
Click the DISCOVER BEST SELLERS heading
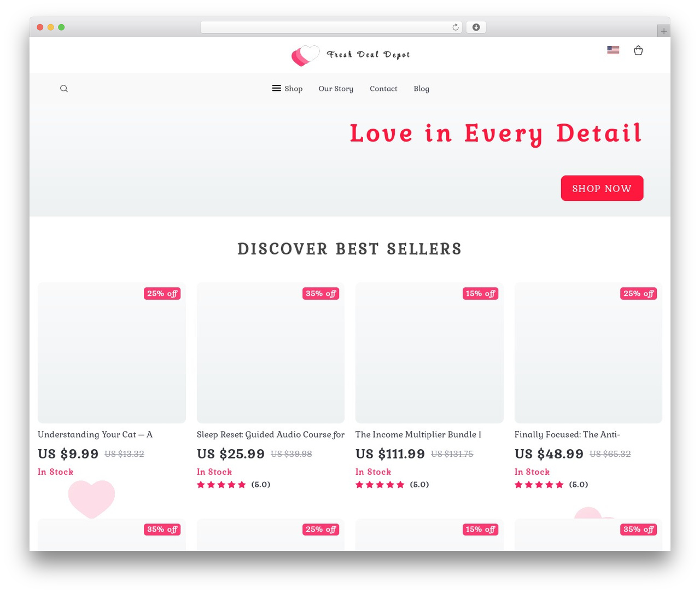pyautogui.click(x=349, y=249)
